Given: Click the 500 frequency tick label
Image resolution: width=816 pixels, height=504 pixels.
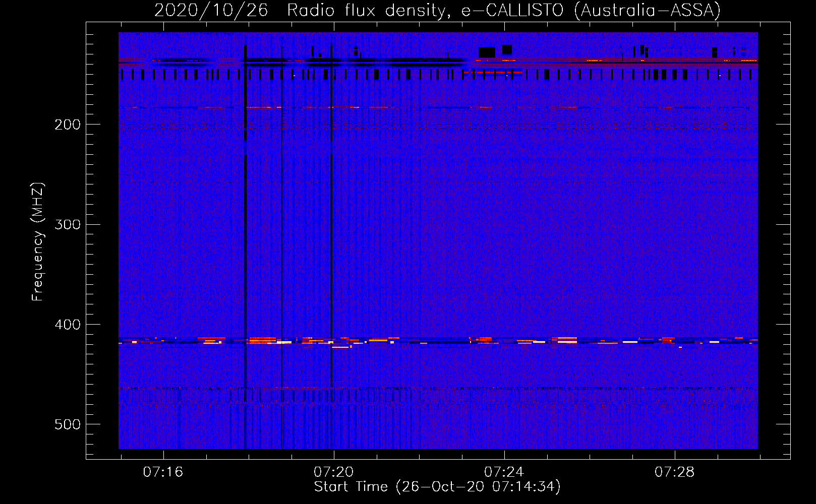Looking at the screenshot, I should [x=68, y=424].
